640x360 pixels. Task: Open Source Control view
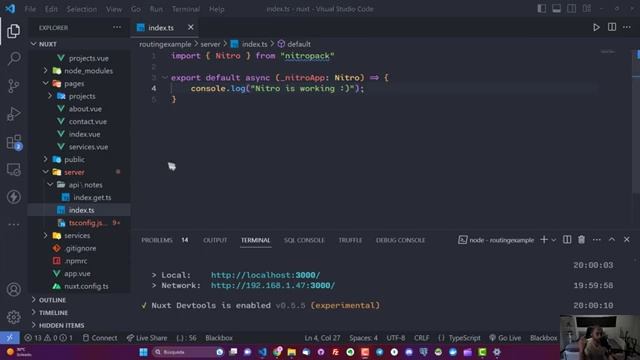pos(13,86)
